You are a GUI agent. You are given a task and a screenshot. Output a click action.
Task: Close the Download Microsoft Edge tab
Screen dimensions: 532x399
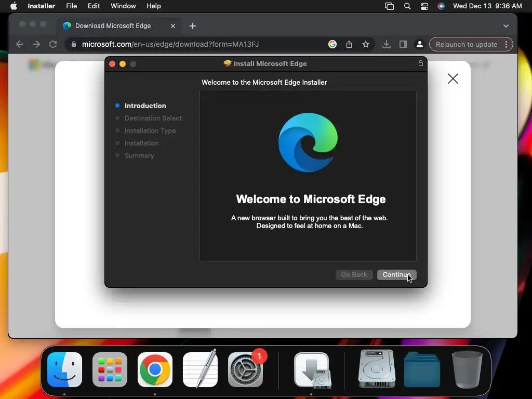point(172,26)
